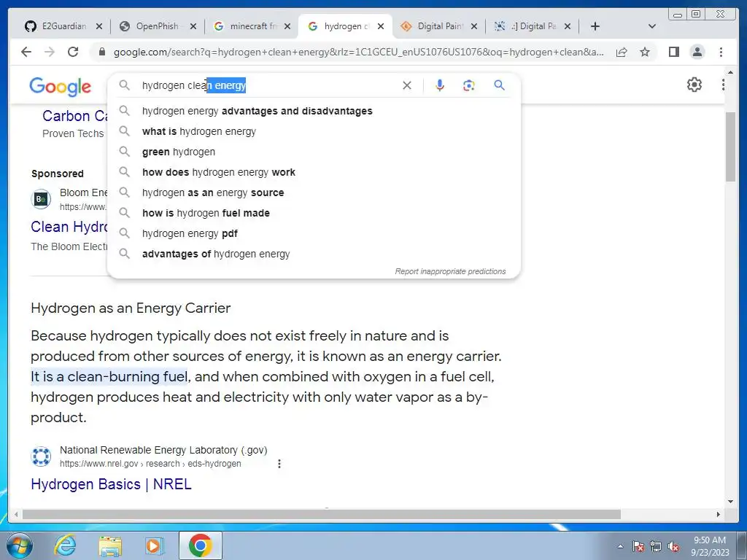Close the OpenPhish tab
The width and height of the screenshot is (747, 560).
click(x=193, y=26)
